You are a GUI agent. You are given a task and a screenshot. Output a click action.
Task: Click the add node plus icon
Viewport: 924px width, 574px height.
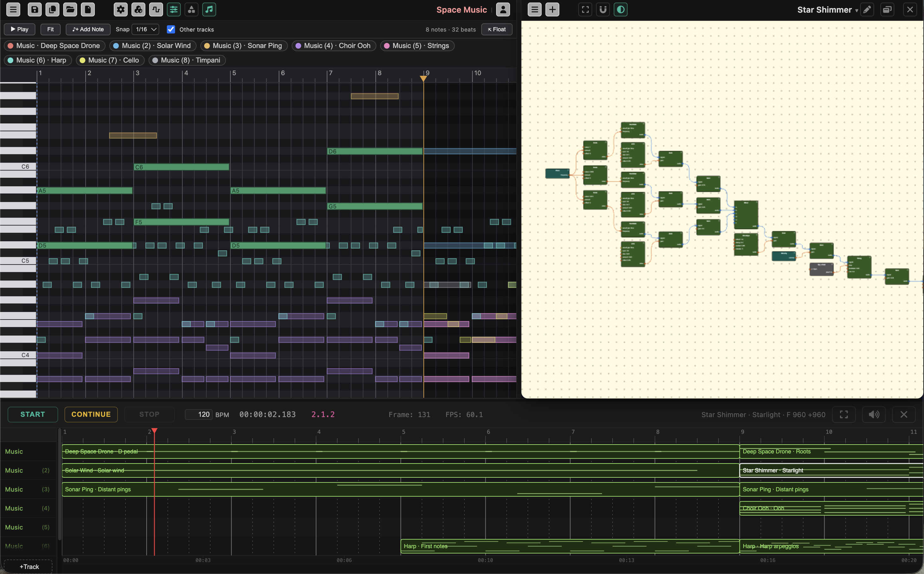pos(552,9)
